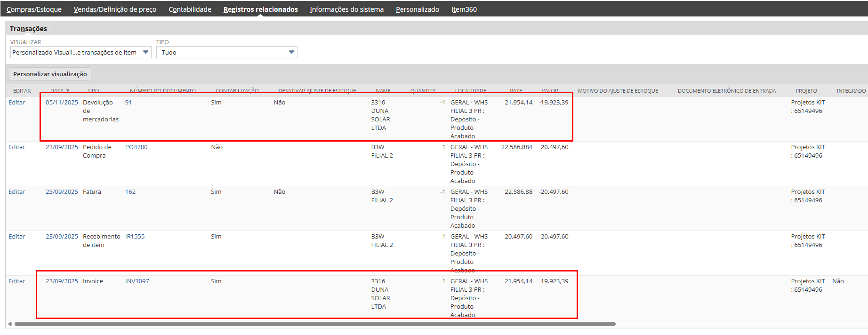Open item receipt IR1555
The image size is (868, 335).
point(135,237)
